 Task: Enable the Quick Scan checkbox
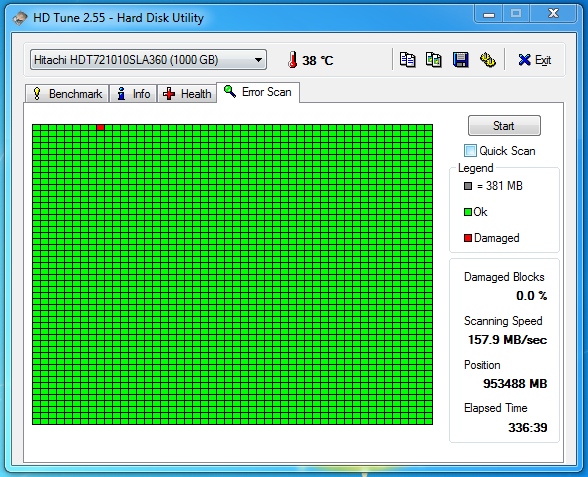click(x=470, y=151)
